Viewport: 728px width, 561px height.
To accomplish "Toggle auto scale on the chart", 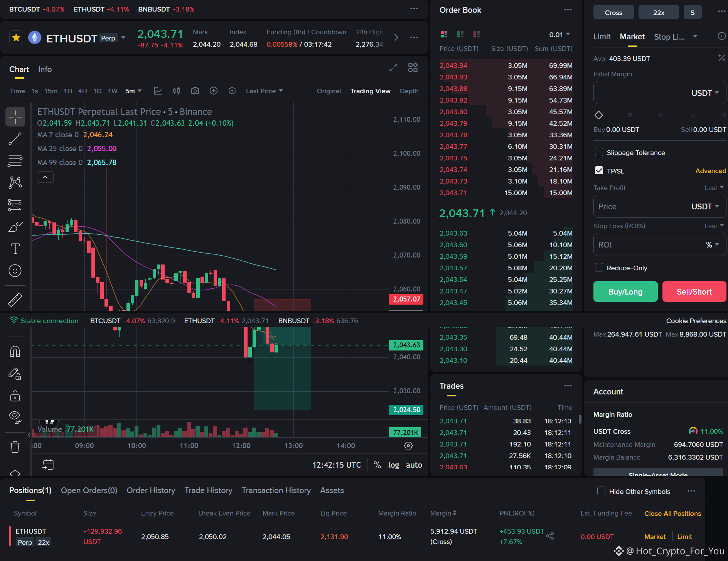I will [414, 465].
